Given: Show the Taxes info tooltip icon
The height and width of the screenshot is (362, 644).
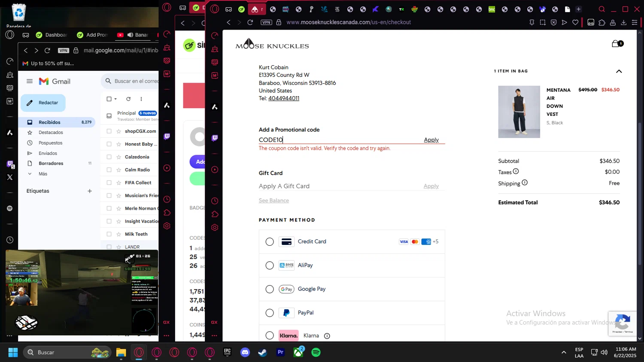Looking at the screenshot, I should coord(516,171).
